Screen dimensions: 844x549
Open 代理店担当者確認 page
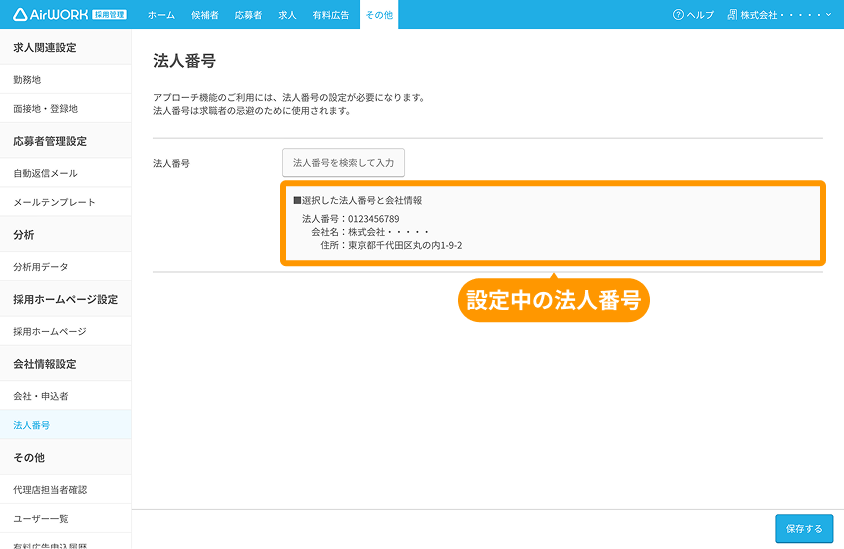(x=66, y=490)
